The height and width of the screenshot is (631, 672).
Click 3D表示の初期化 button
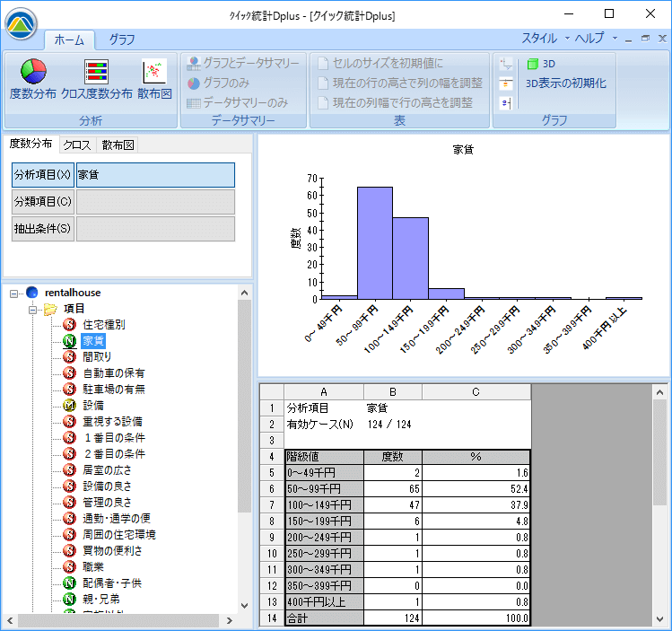click(565, 83)
